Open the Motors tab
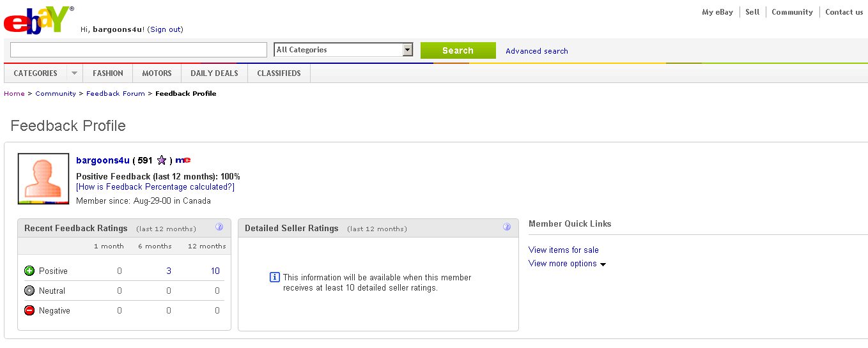868x348 pixels. [157, 73]
